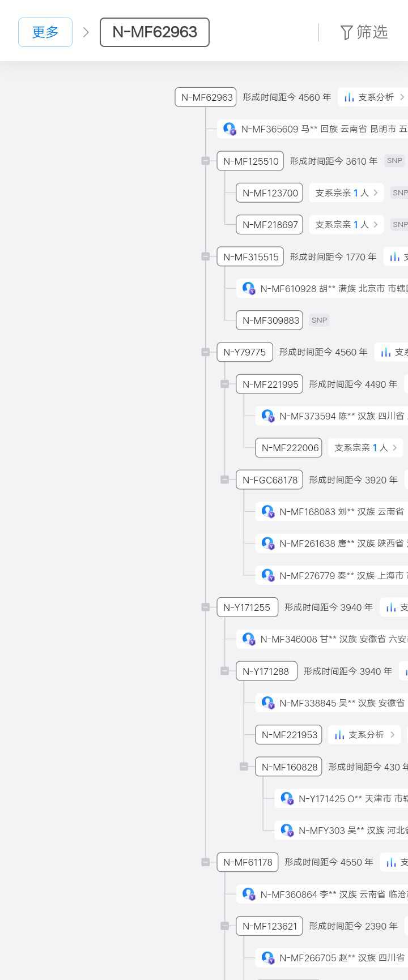Image resolution: width=408 pixels, height=980 pixels.
Task: Click avatar icon for N-Y171425 entry
Action: [x=287, y=799]
